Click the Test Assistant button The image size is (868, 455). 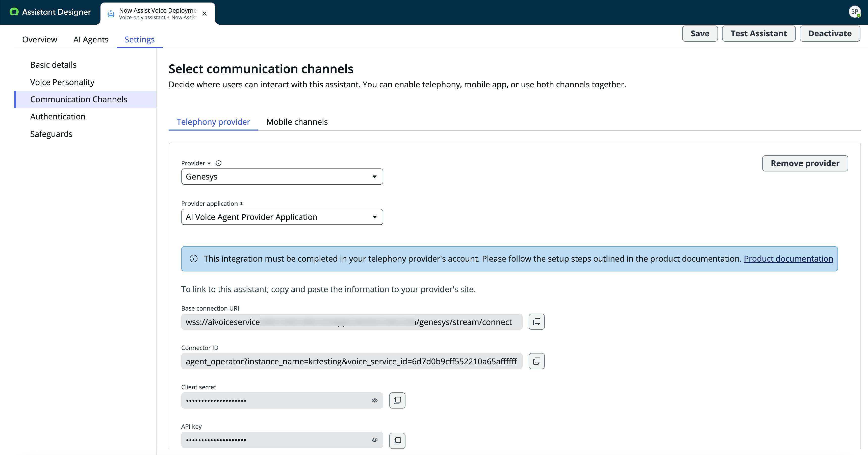[x=758, y=34]
